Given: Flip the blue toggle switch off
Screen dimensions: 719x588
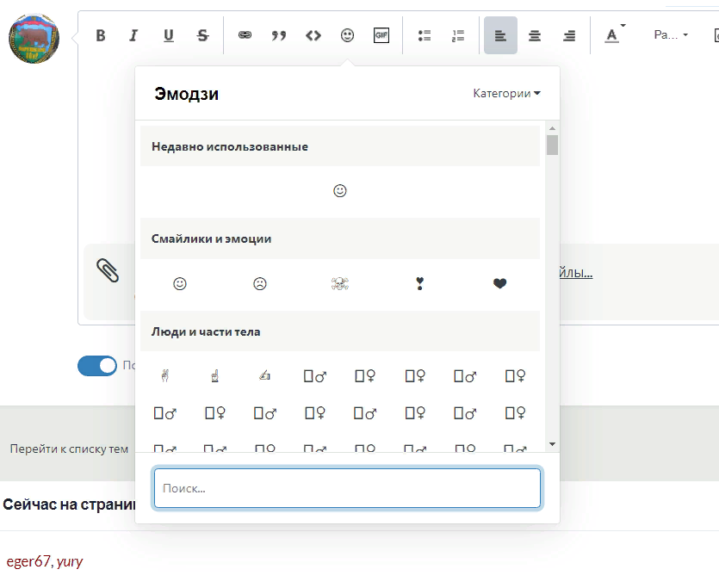Looking at the screenshot, I should click(97, 365).
